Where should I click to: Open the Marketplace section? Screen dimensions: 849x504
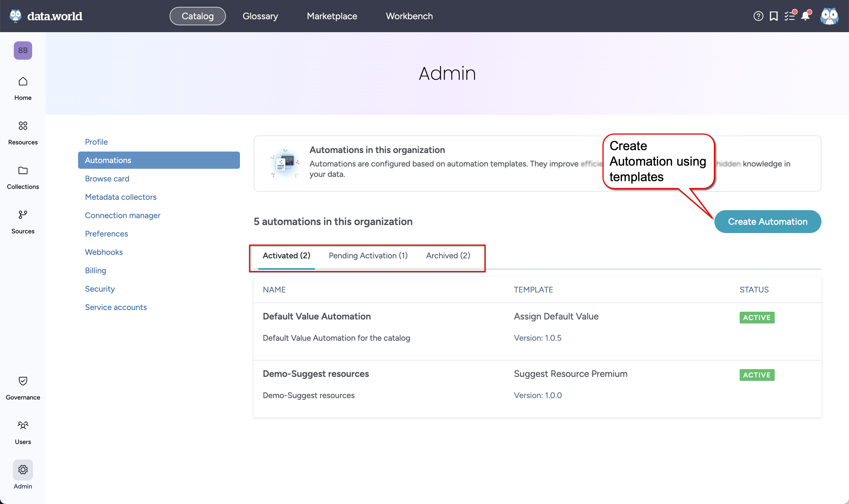(332, 15)
